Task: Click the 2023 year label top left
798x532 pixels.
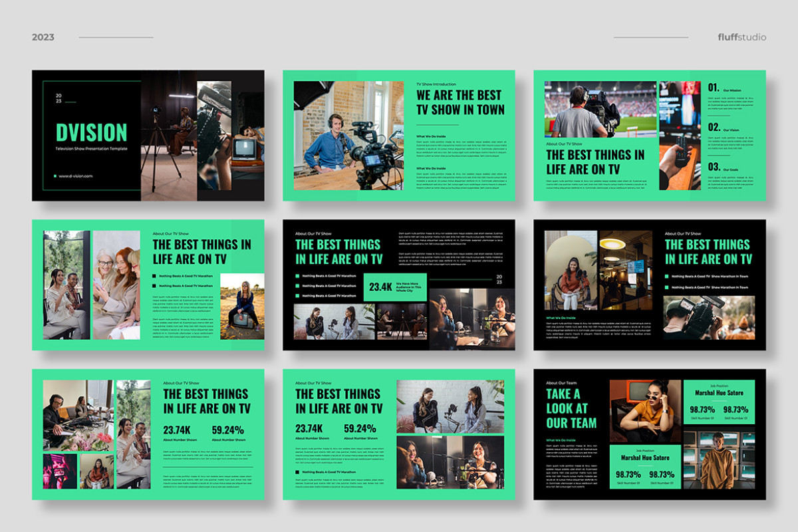Action: point(41,37)
